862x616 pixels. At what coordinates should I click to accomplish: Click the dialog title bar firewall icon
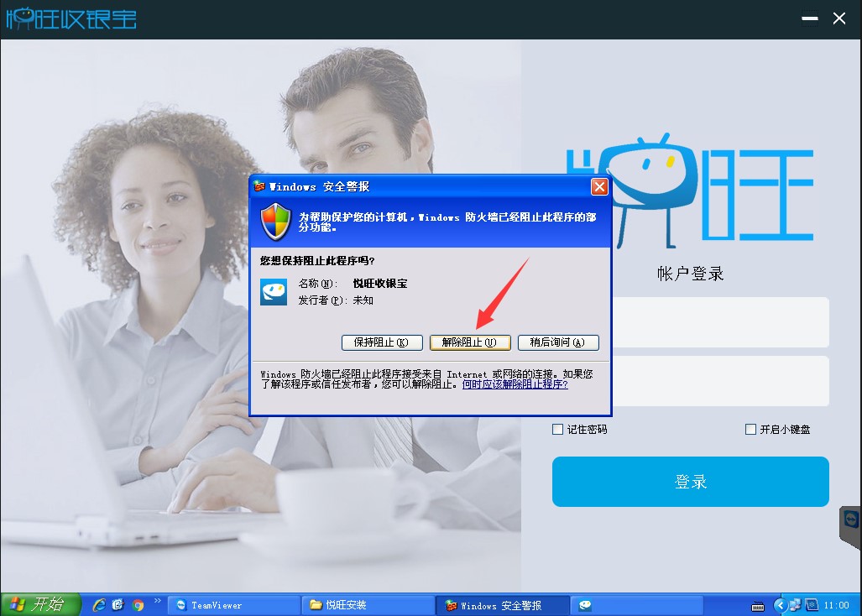(x=259, y=187)
